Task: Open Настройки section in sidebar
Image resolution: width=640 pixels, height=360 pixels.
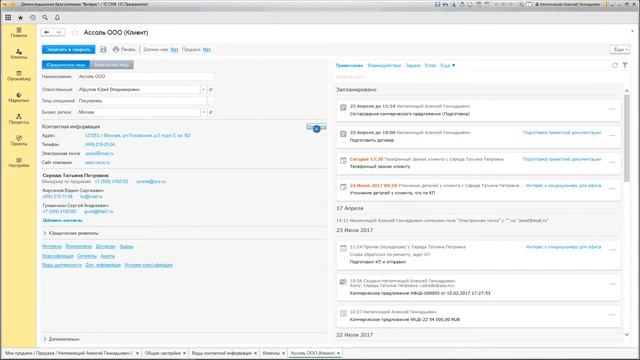Action: point(19,162)
